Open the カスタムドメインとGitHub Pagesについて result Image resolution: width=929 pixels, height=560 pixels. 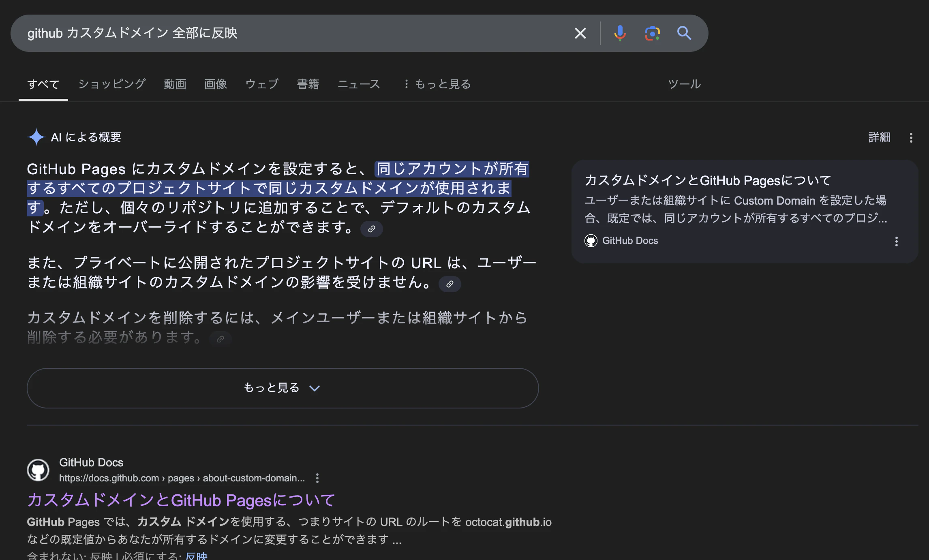tap(181, 500)
